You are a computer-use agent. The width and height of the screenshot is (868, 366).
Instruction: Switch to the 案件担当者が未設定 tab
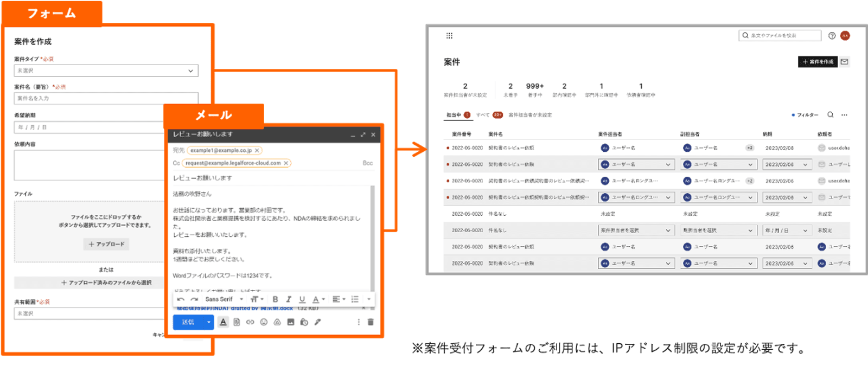[x=530, y=115]
